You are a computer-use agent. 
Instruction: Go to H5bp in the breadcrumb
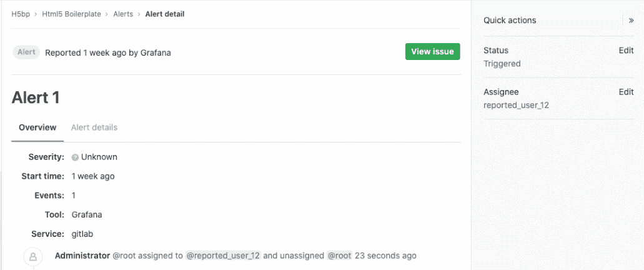(21, 14)
